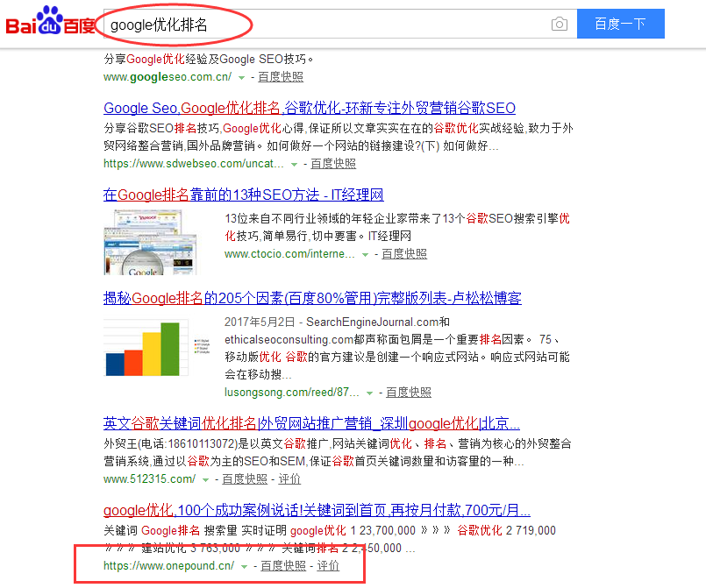Screen dimensions: 706x588
Task: Open 百度快照 for ctocio.com result
Action: pyautogui.click(x=404, y=254)
